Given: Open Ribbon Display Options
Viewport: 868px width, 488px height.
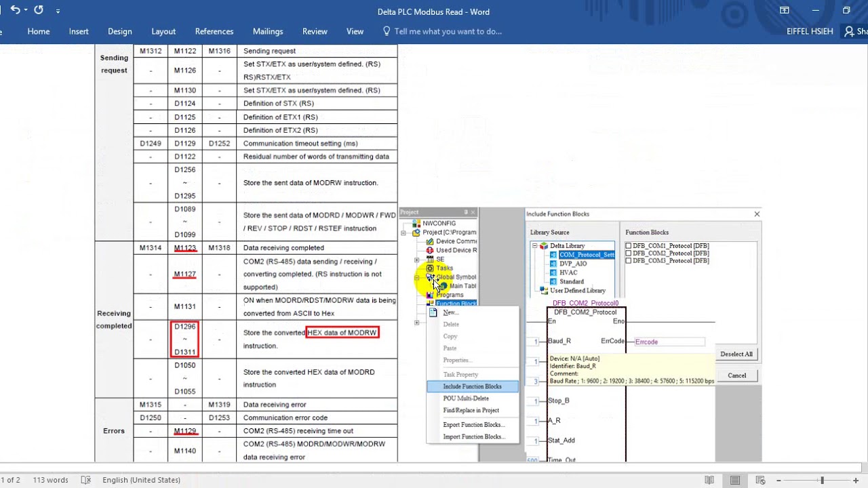Looking at the screenshot, I should (x=785, y=11).
